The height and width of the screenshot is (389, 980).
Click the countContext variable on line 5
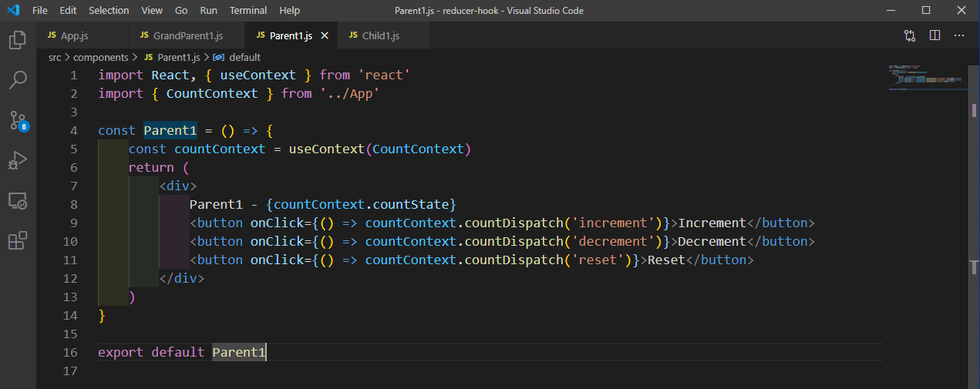pyautogui.click(x=220, y=149)
